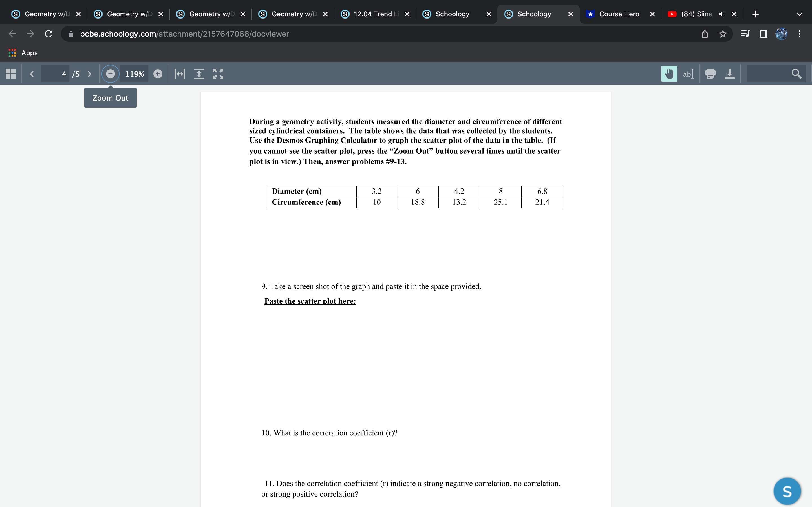Go to previous page arrow

32,74
